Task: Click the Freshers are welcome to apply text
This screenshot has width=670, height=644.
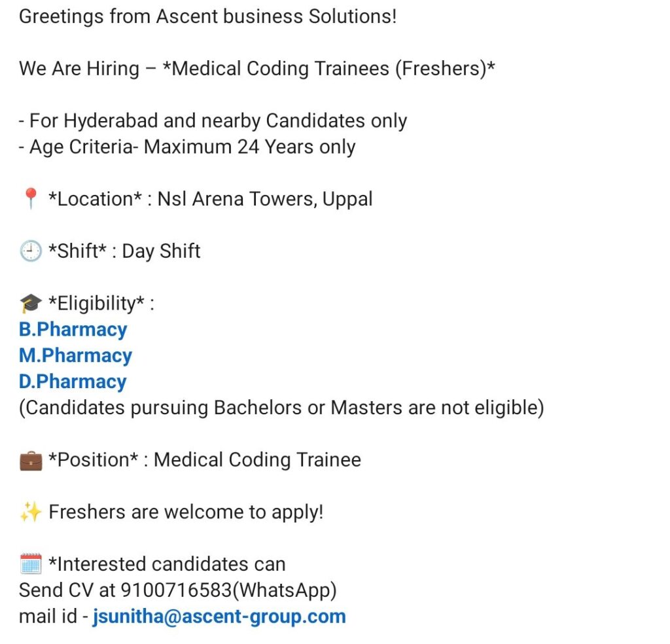Action: click(186, 512)
